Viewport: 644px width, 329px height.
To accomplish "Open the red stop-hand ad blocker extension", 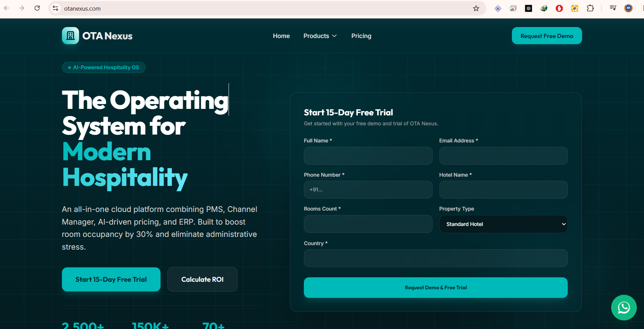I will (x=559, y=8).
